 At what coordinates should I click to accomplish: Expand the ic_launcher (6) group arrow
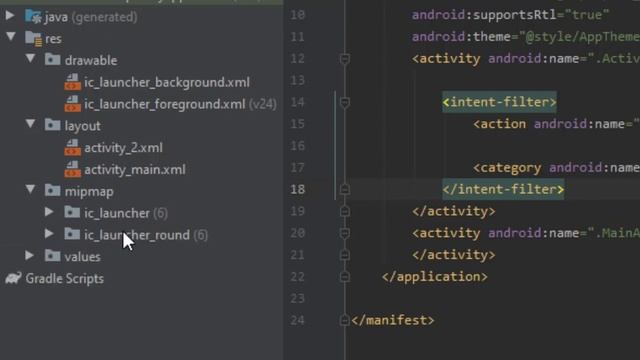(49, 212)
